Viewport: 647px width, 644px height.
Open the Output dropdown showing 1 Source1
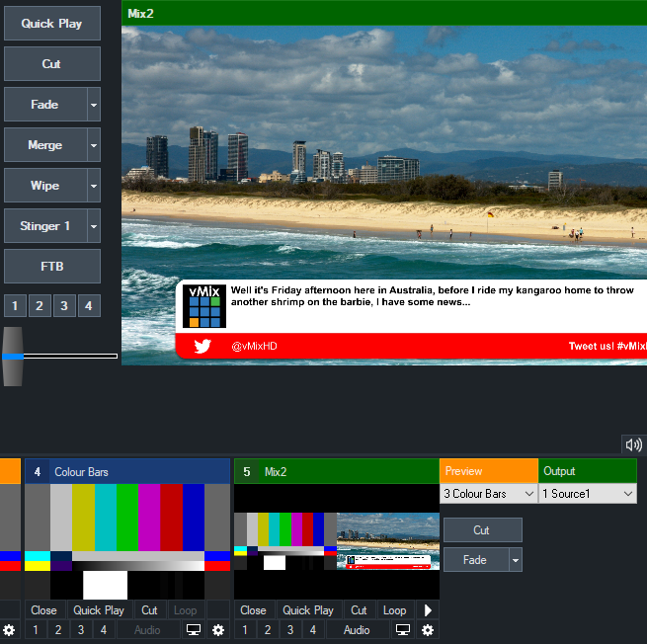[588, 494]
